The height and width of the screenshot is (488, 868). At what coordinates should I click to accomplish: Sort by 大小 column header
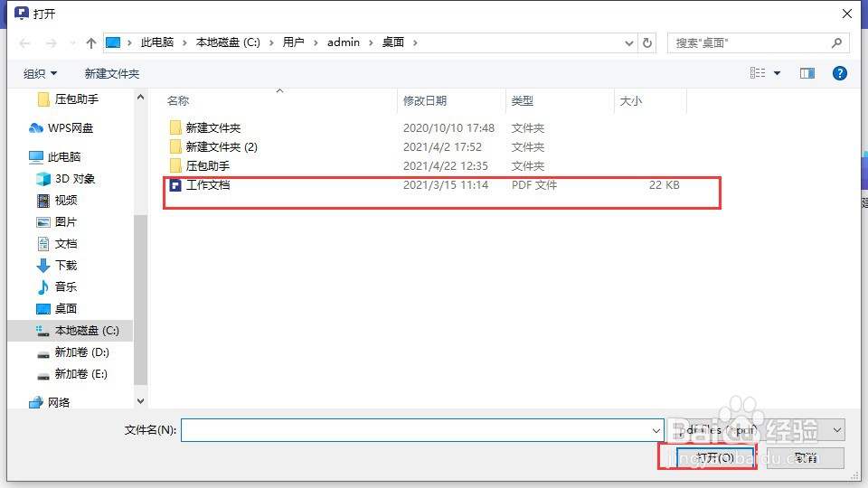[630, 100]
